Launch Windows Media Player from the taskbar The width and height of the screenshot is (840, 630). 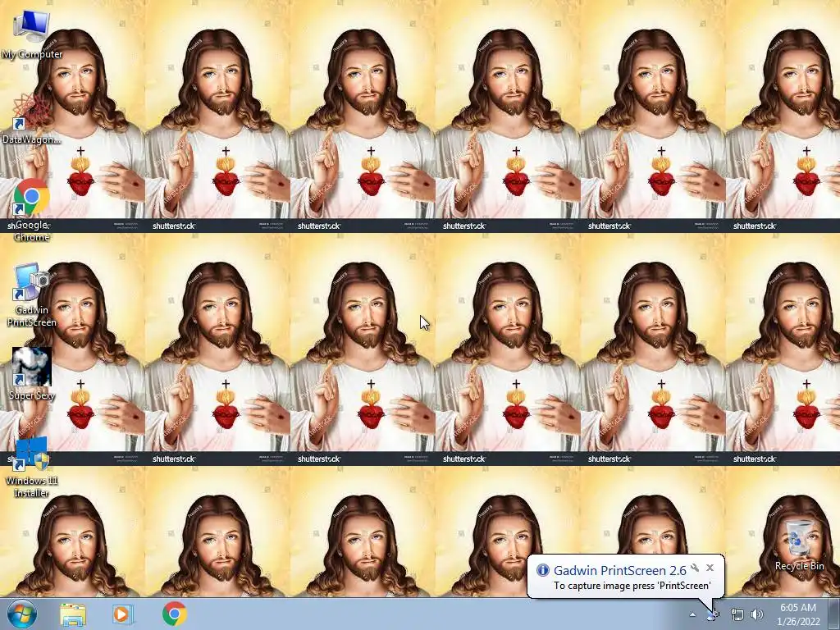tap(121, 614)
